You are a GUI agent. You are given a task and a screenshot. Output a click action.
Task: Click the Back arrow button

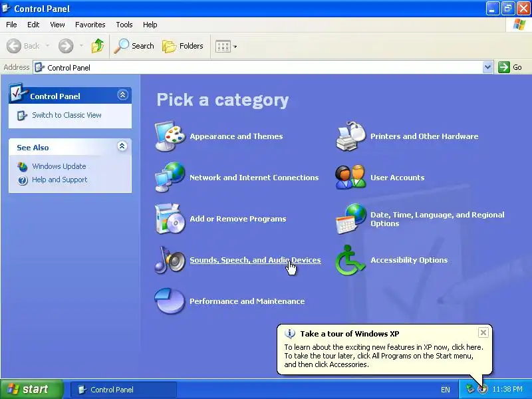[23, 46]
